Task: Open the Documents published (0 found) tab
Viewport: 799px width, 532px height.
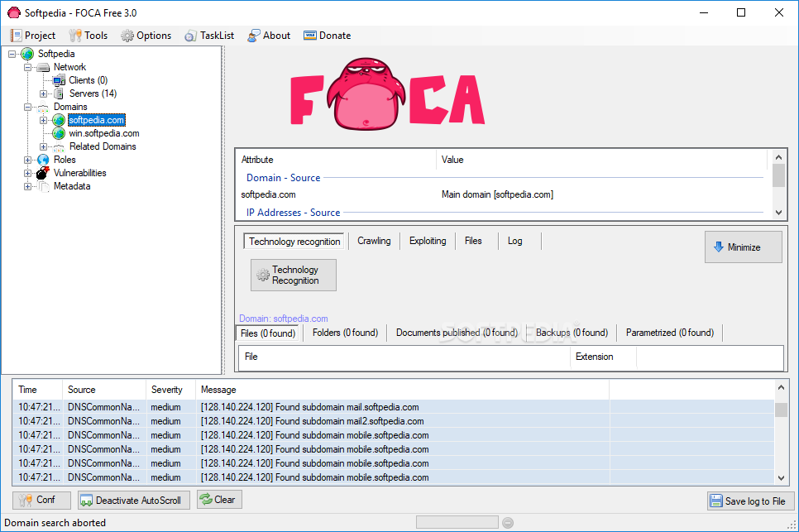Action: coord(457,333)
